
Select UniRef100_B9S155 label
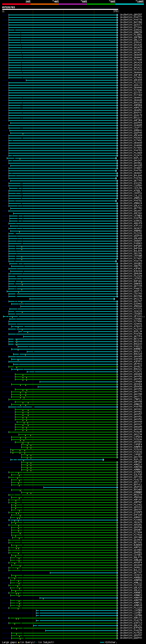coord(131,103)
